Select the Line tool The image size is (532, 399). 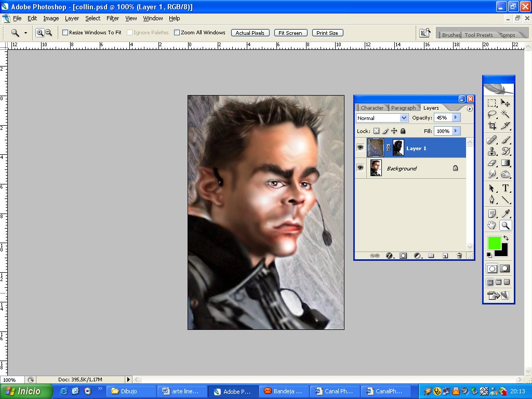click(505, 199)
